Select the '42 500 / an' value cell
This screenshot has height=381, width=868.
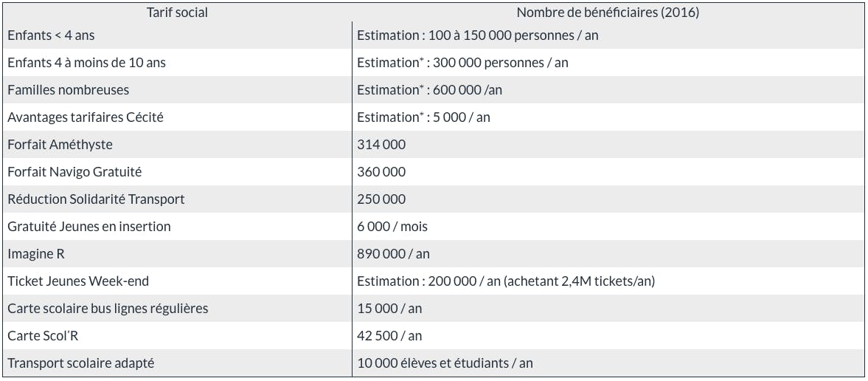pyautogui.click(x=608, y=336)
